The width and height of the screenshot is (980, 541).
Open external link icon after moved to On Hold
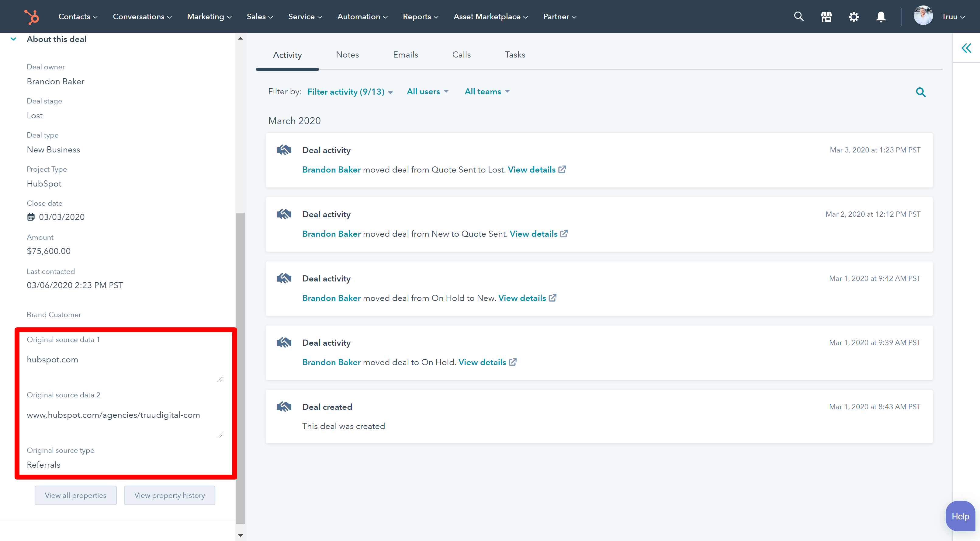pos(513,362)
